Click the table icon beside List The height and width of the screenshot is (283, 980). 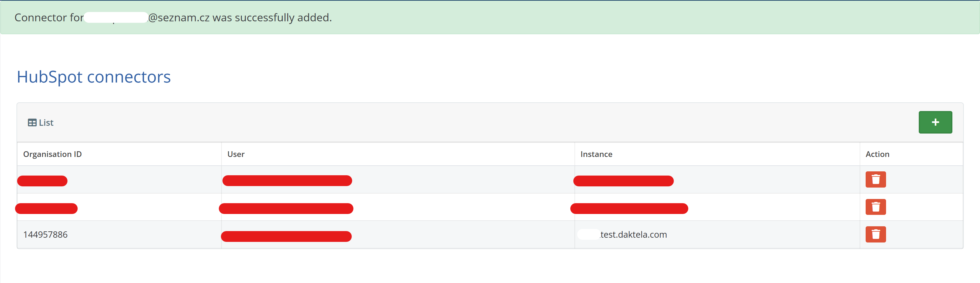[x=32, y=122]
